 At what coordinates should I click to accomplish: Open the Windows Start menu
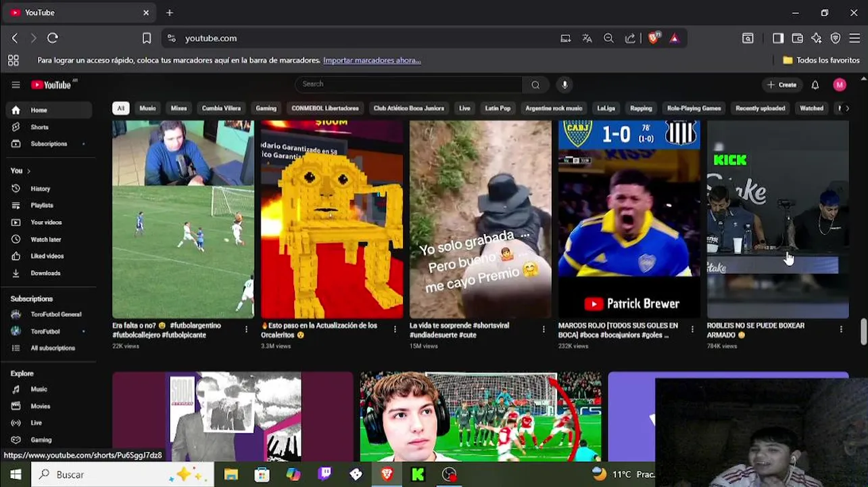16,475
